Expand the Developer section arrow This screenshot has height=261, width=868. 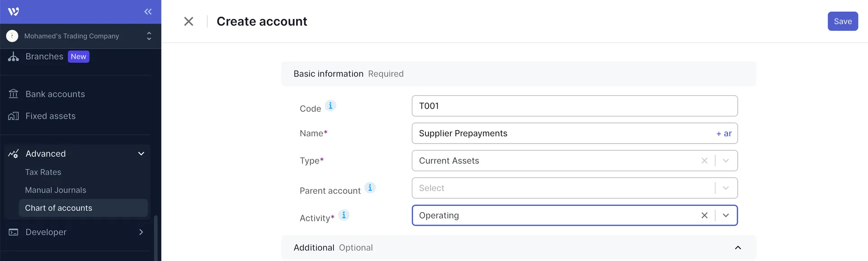(x=141, y=232)
